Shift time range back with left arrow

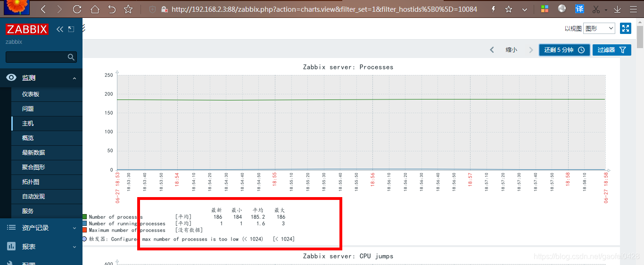pyautogui.click(x=492, y=50)
